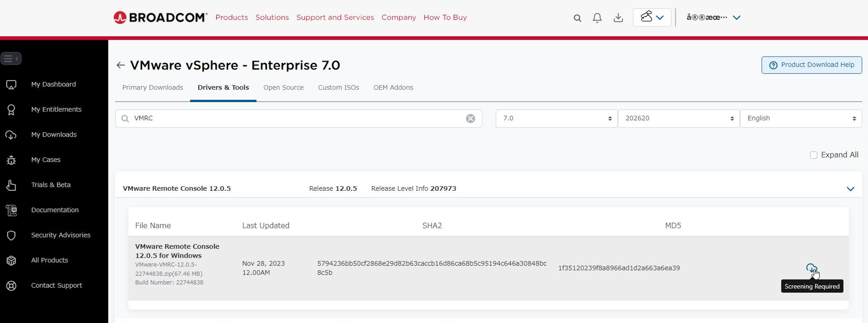Download VMware Remote Console for Windows
Image resolution: width=868 pixels, height=323 pixels.
coord(811,268)
